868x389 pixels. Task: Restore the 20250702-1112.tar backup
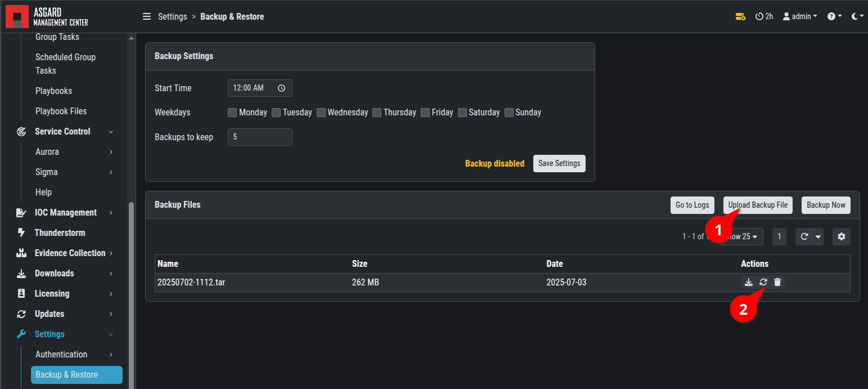click(x=763, y=283)
